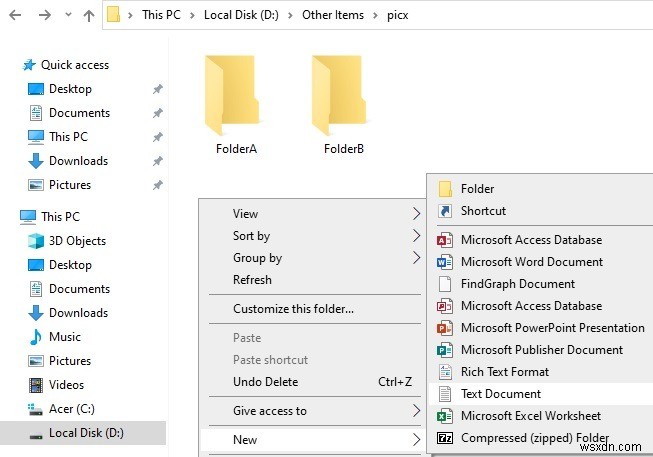653x457 pixels.
Task: Expand chevron before This PC in address bar
Action: tap(130, 15)
